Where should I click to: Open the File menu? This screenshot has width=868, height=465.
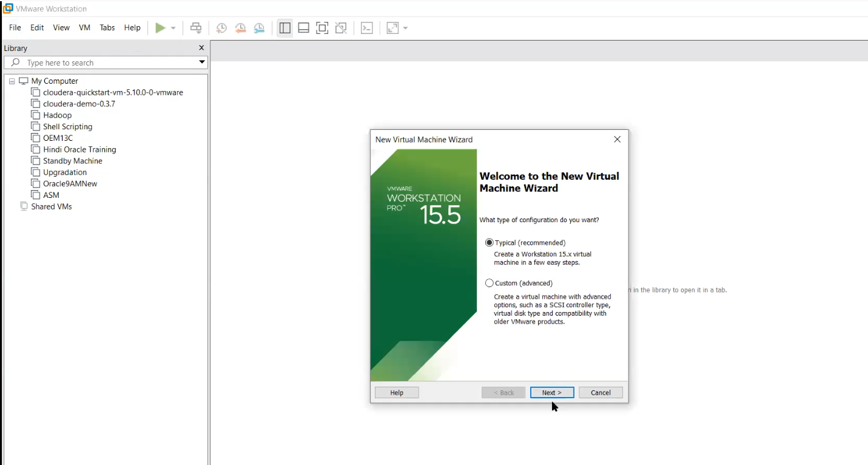[15, 28]
